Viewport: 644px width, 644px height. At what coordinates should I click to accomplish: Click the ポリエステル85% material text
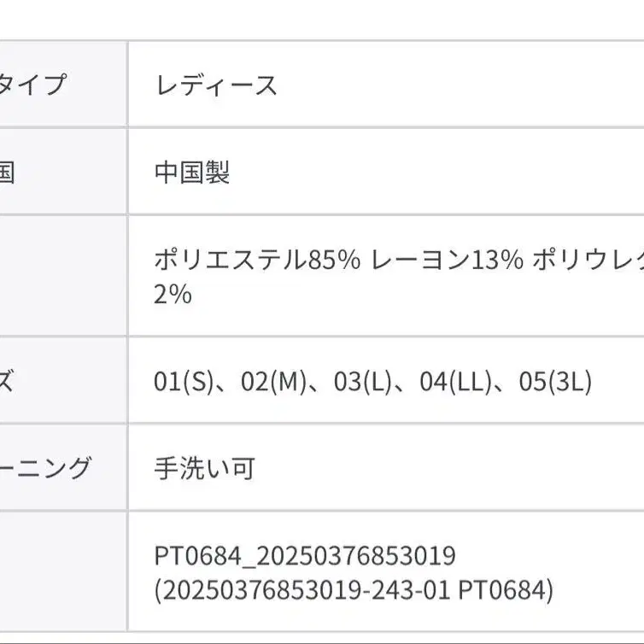click(x=257, y=260)
